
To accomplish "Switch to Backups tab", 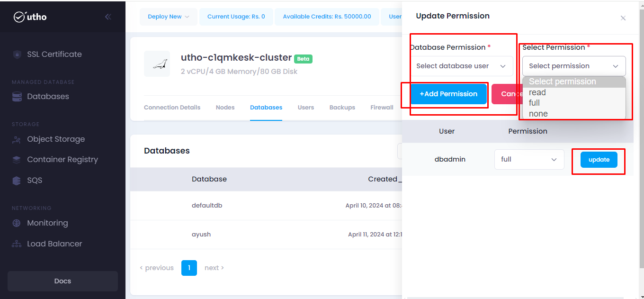I will click(x=342, y=108).
